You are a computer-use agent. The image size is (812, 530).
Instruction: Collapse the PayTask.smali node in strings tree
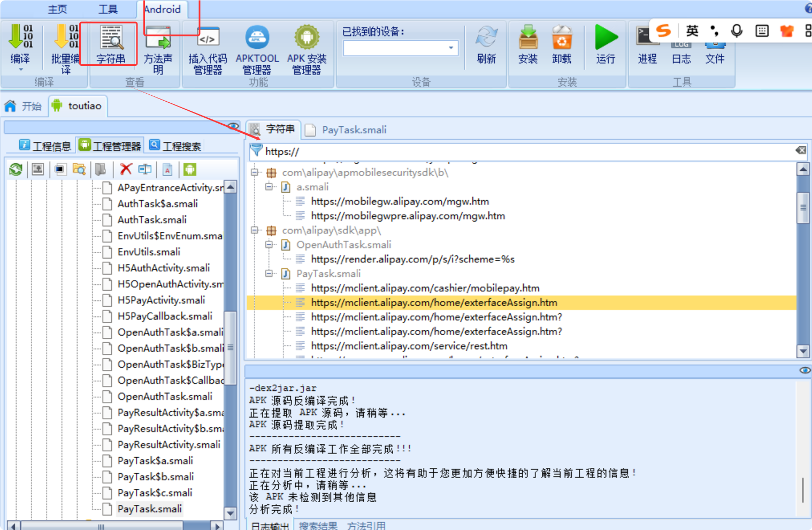[270, 274]
